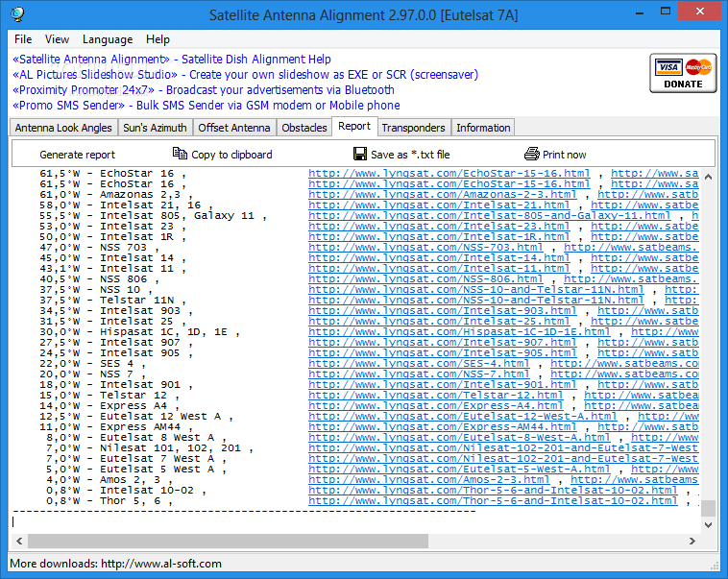Open the lyngsat Intelsat-14.html link
The height and width of the screenshot is (579, 728).
tap(439, 258)
